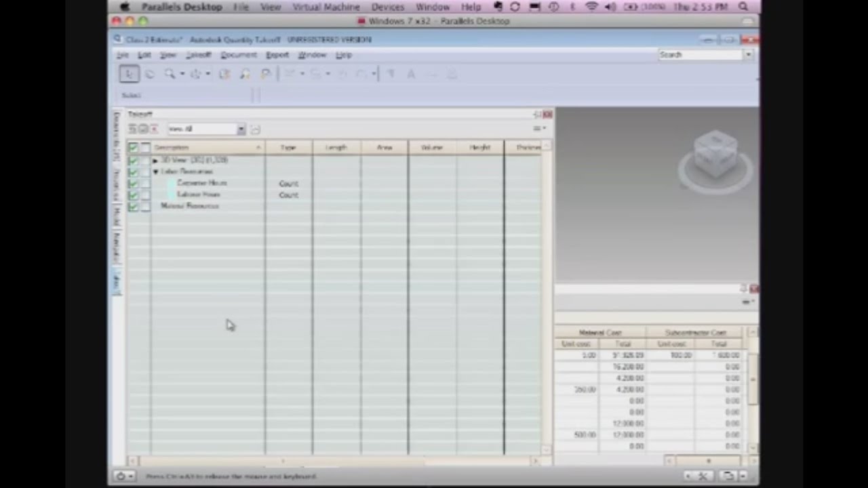Click the takeoff backout magnifier icon
This screenshot has width=868, height=488.
[266, 74]
